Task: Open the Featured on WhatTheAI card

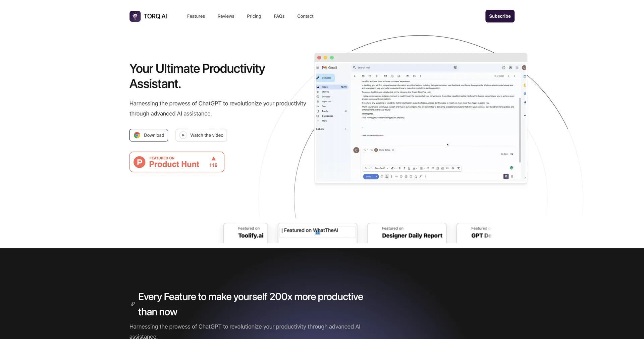Action: [317, 233]
